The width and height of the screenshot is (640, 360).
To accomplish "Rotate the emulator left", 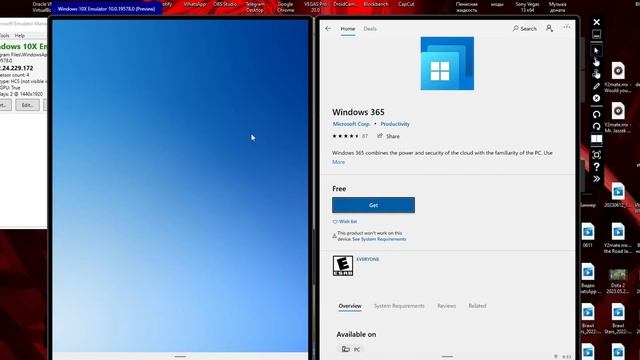I will click(596, 115).
